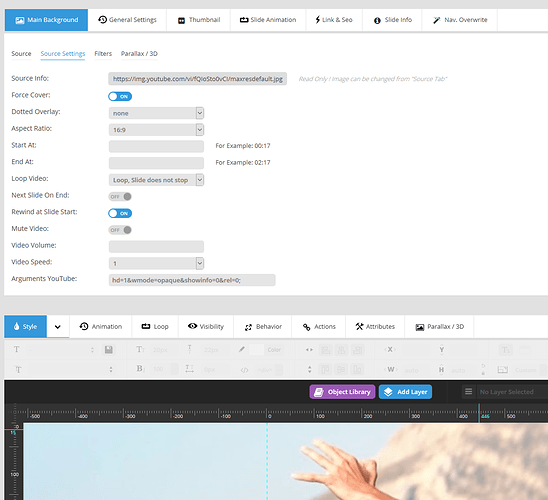
Task: Click the color pencil icon
Action: pos(241,349)
